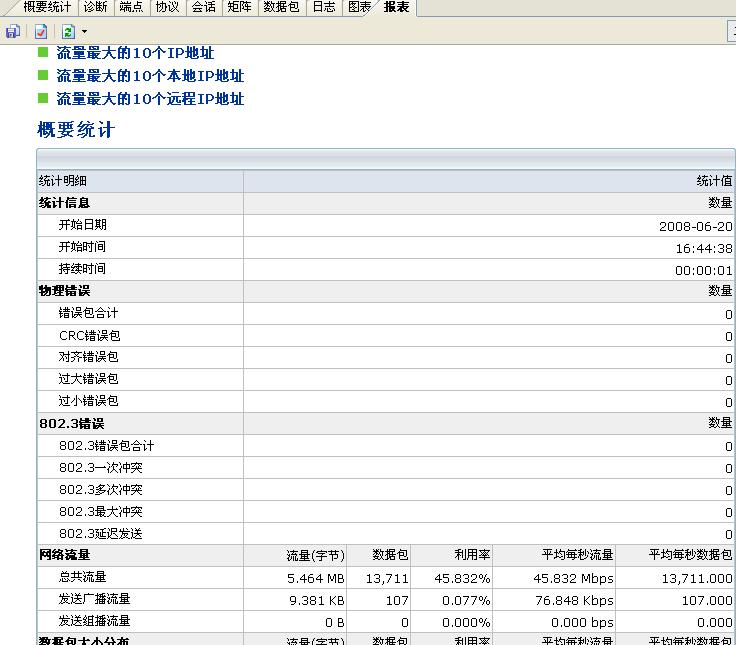
Task: Select the 发送组播流量 row label
Action: click(94, 621)
